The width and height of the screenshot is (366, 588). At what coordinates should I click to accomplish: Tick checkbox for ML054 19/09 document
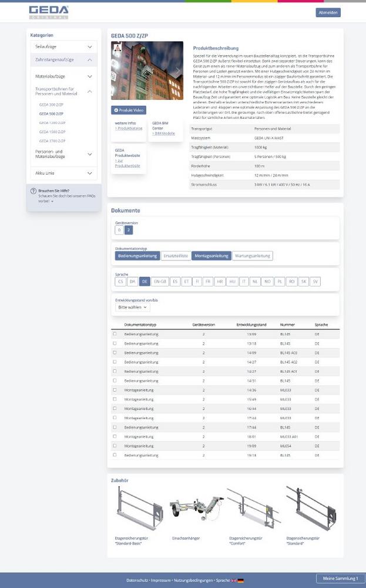click(x=115, y=446)
